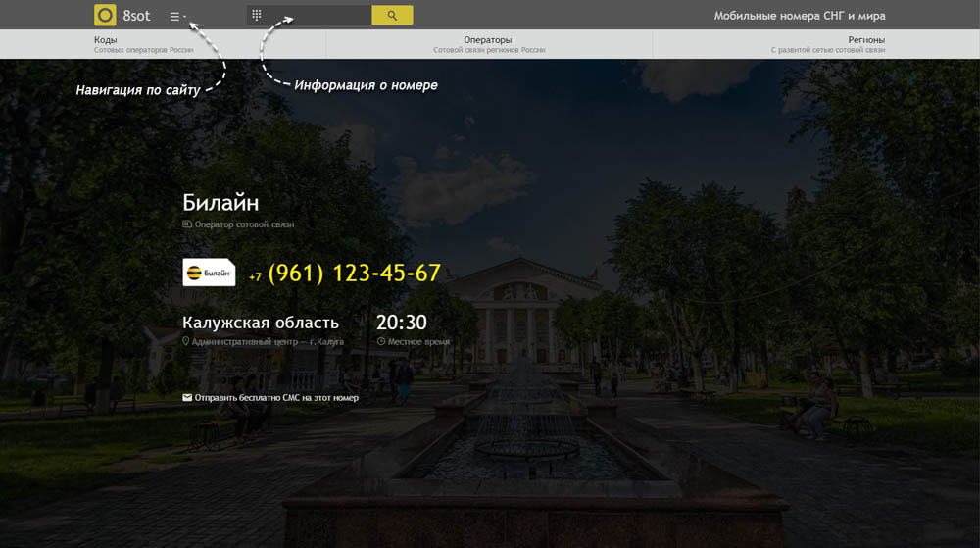Open the 'Операторы' menu tab
Viewport: 980px width, 548px height.
click(489, 44)
